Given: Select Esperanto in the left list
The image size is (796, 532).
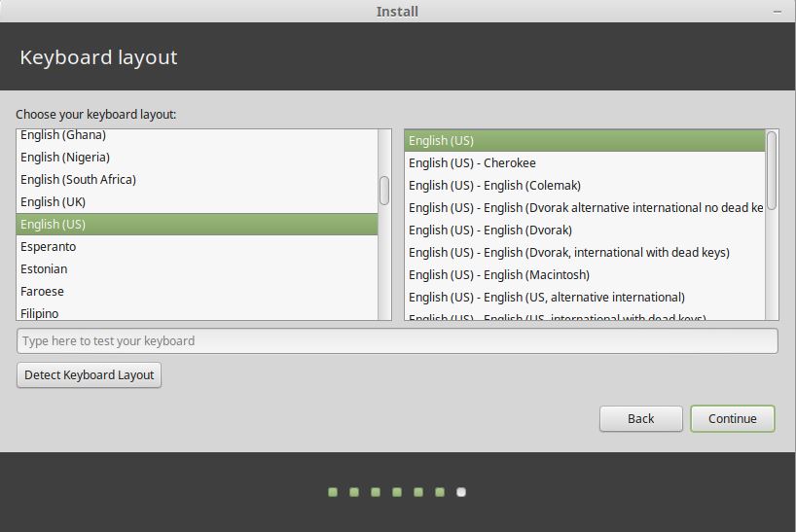Looking at the screenshot, I should click(49, 247).
